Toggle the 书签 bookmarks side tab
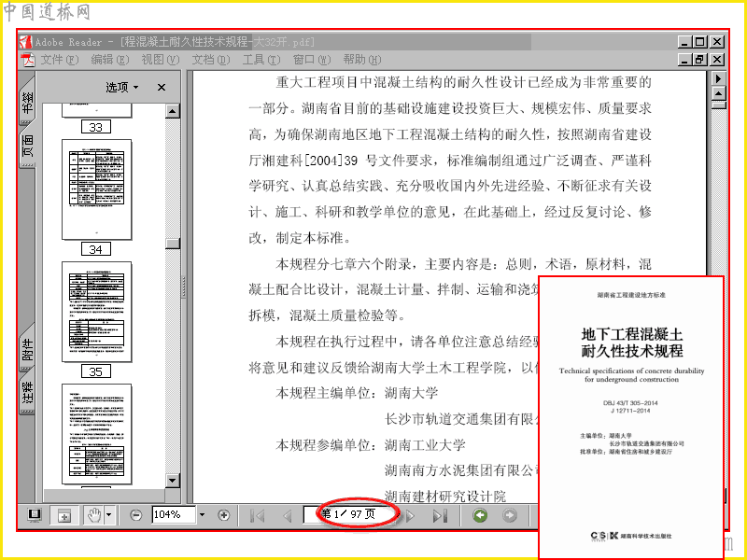Viewport: 747px width, 560px height. [28, 102]
